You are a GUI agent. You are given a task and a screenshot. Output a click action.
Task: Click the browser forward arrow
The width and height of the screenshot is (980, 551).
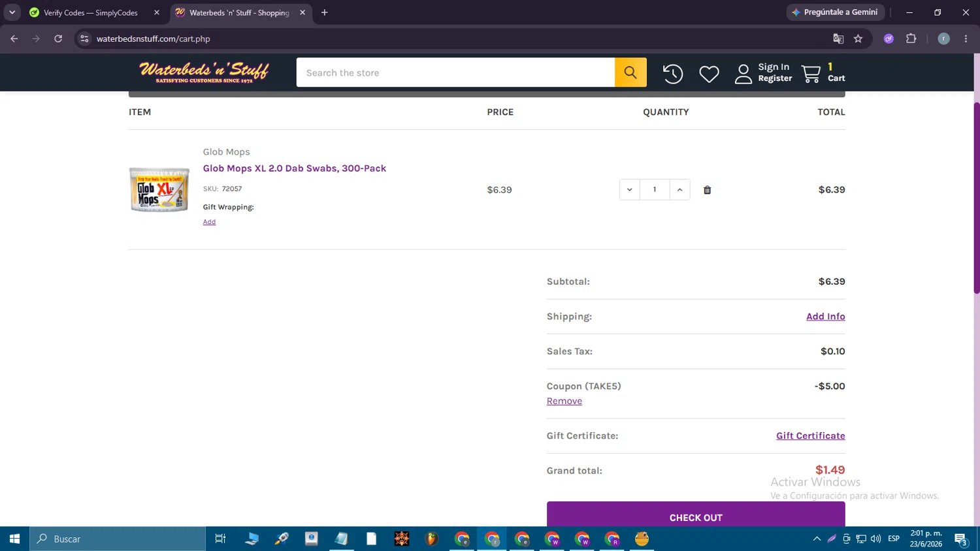click(x=36, y=39)
